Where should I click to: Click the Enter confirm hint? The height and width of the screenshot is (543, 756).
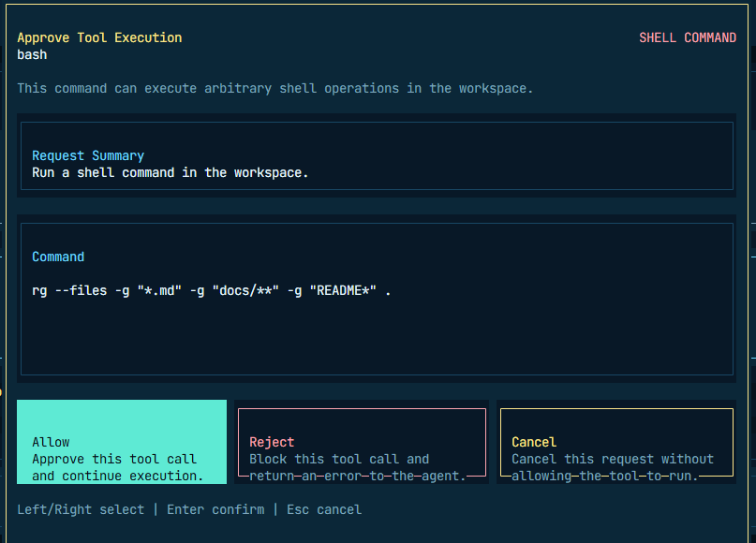pyautogui.click(x=215, y=509)
